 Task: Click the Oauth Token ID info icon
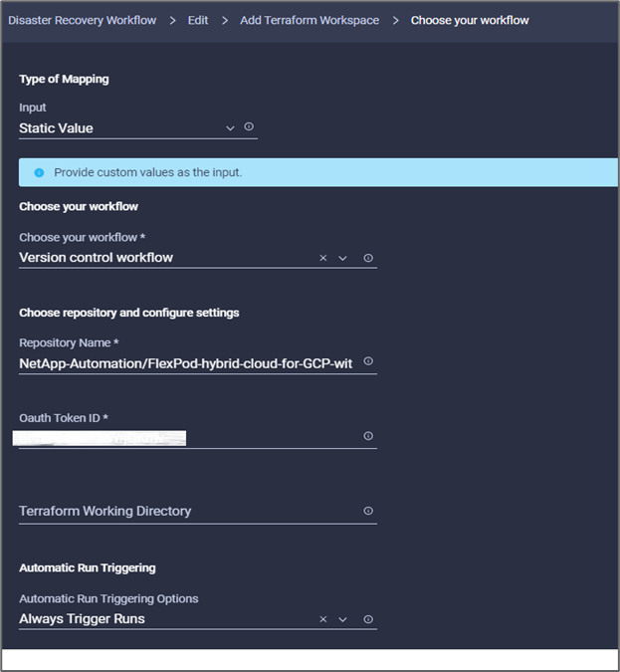[368, 436]
